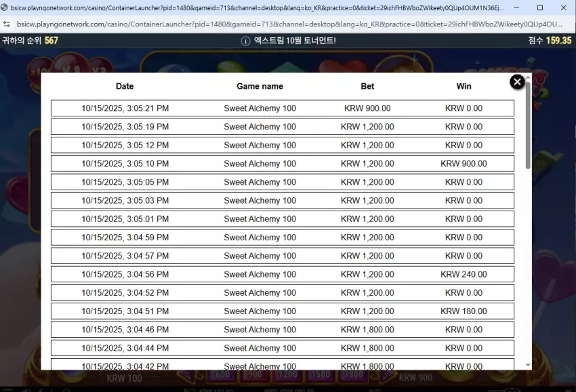Image resolution: width=576 pixels, height=392 pixels.
Task: Select the 3:05:10 PM history row date
Action: 125,164
